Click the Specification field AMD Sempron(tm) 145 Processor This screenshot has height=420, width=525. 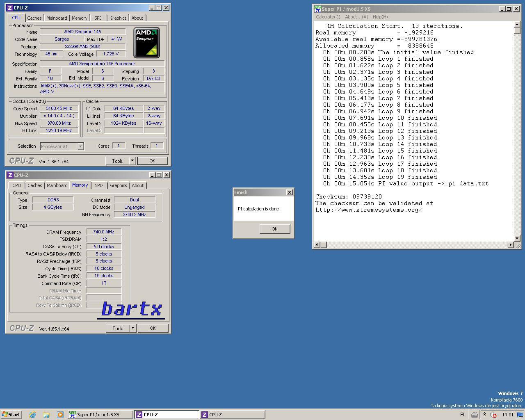click(102, 64)
